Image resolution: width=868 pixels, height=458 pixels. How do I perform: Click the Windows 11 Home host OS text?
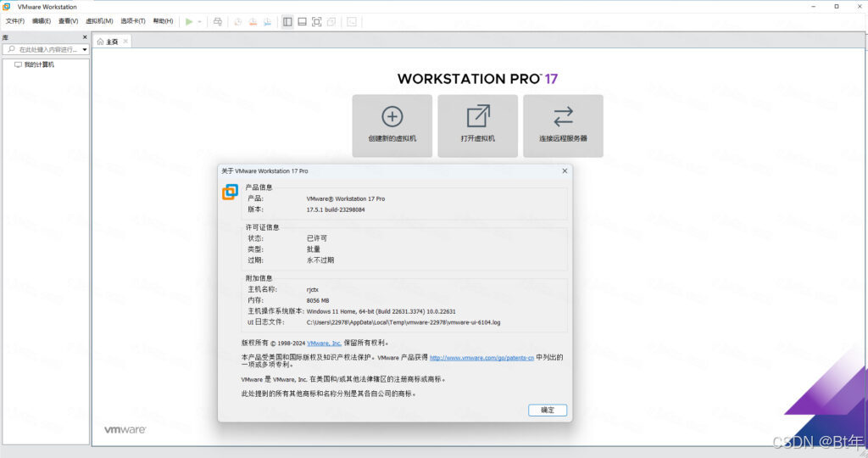[381, 312]
